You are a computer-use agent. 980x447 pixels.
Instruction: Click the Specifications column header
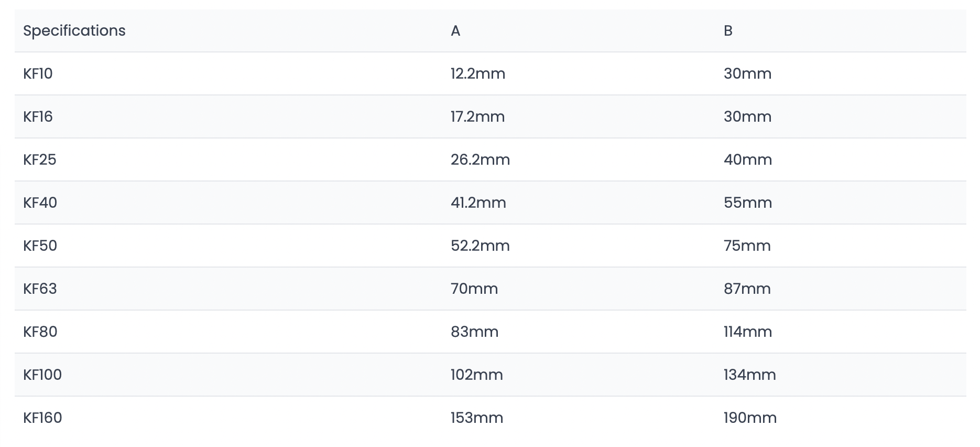(x=74, y=31)
